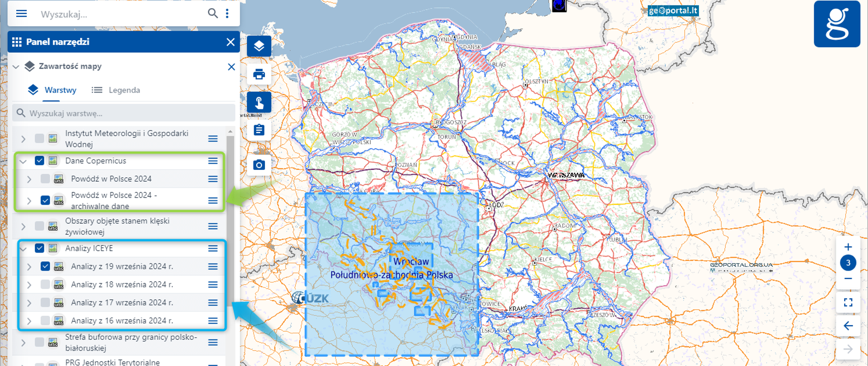
Task: Enable the Powódź w Polsce 2024 checkbox
Action: coord(45,179)
